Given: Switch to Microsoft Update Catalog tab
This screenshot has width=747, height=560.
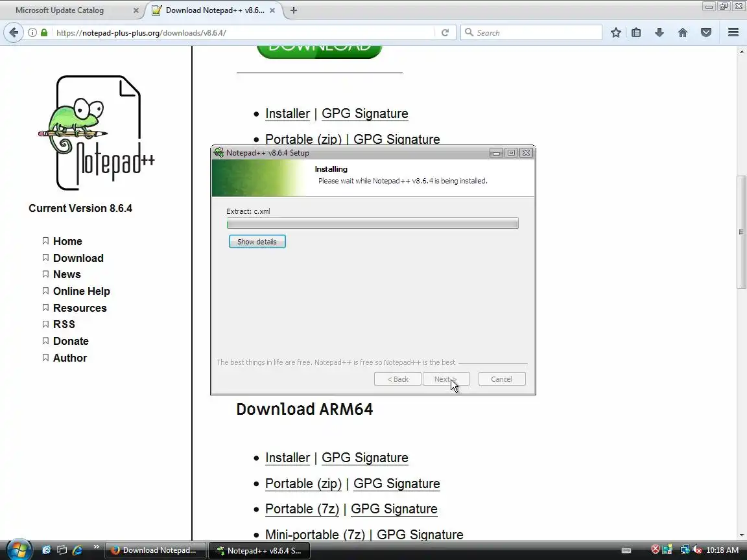Looking at the screenshot, I should click(71, 10).
